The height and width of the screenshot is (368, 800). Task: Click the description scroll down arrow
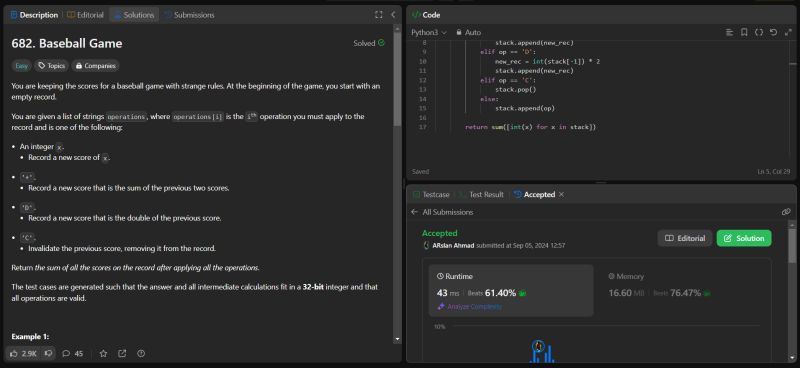pos(397,339)
